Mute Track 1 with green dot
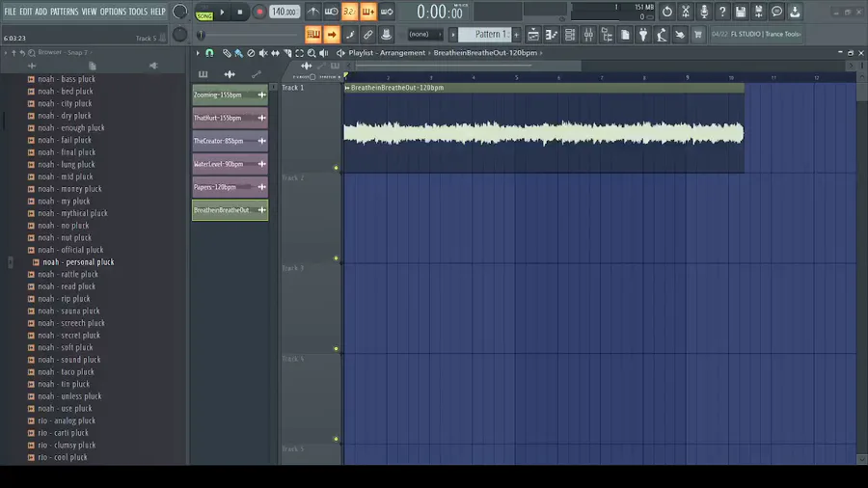 [x=336, y=168]
